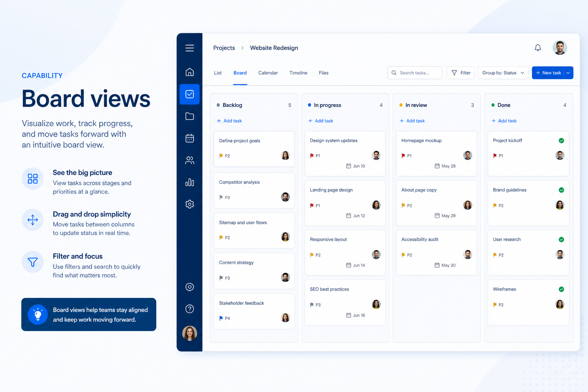Go to Home via the sidebar house icon
588x392 pixels.
pyautogui.click(x=189, y=72)
